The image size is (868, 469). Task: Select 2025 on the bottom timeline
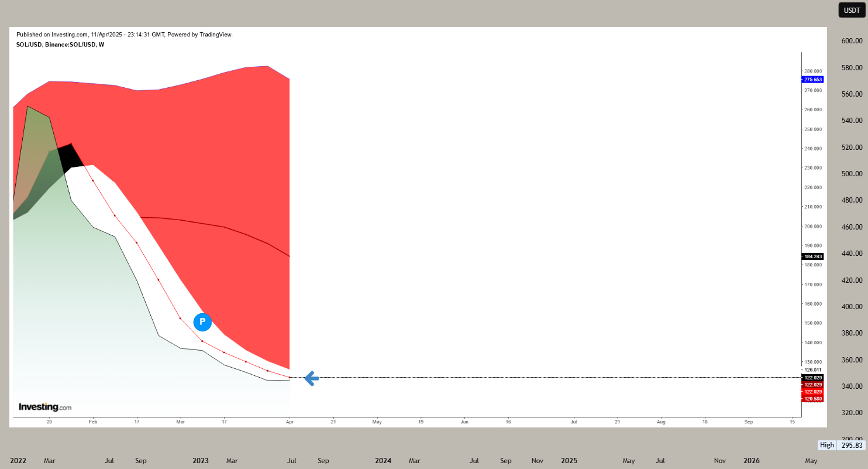point(569,461)
